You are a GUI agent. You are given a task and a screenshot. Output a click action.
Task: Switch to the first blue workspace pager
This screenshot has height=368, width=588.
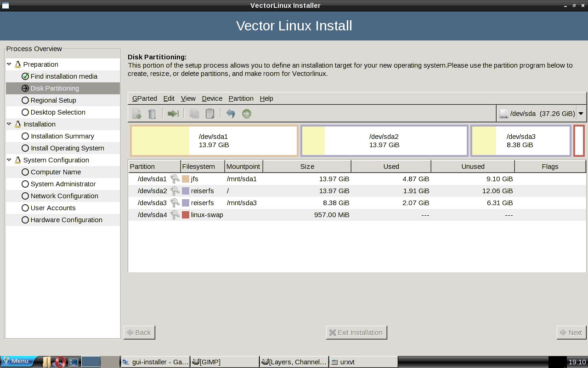tap(91, 362)
